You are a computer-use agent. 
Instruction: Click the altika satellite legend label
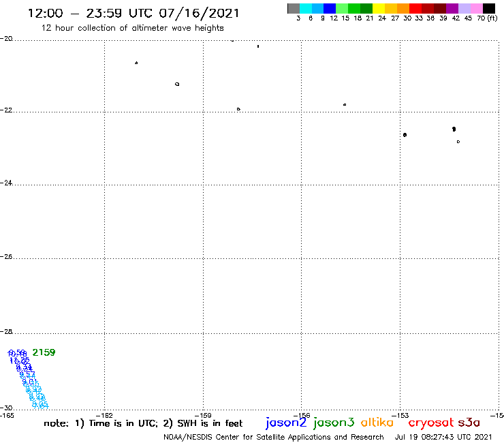coord(377,422)
